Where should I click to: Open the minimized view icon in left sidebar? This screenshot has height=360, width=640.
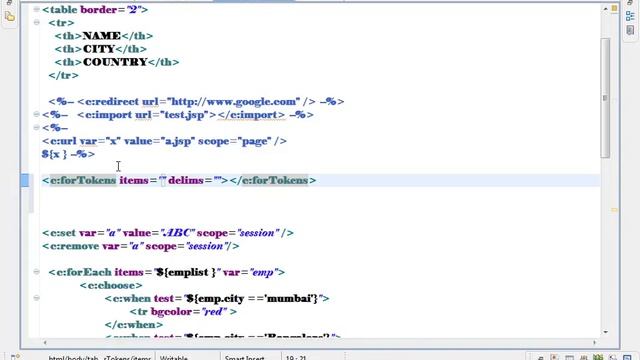pos(10,16)
